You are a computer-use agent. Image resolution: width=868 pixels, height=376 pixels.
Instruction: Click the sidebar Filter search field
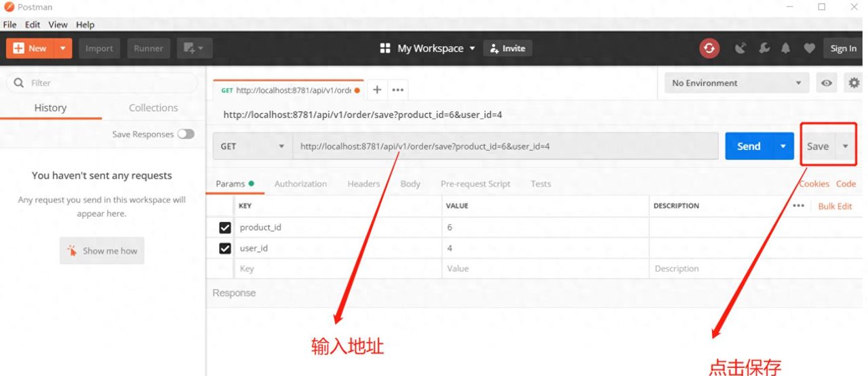[102, 83]
